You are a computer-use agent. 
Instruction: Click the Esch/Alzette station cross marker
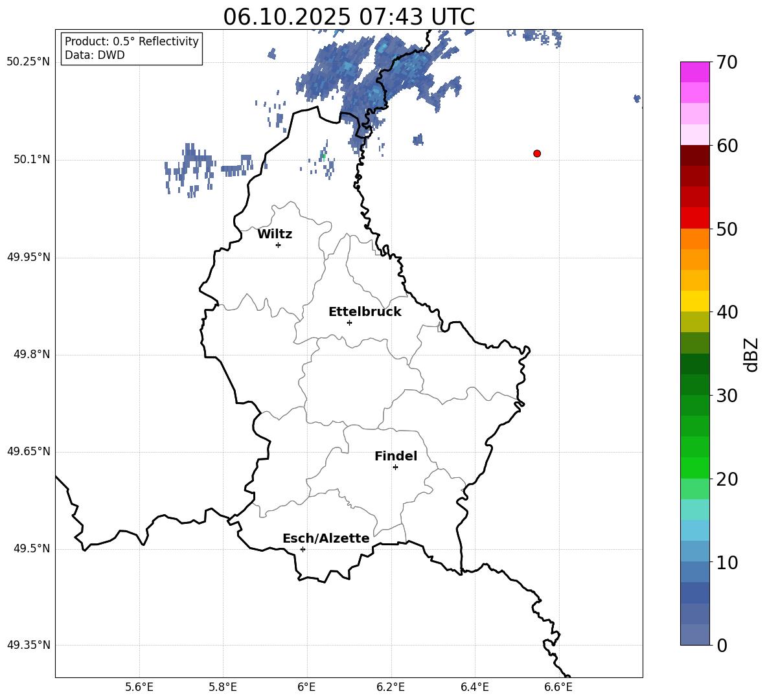tap(303, 549)
